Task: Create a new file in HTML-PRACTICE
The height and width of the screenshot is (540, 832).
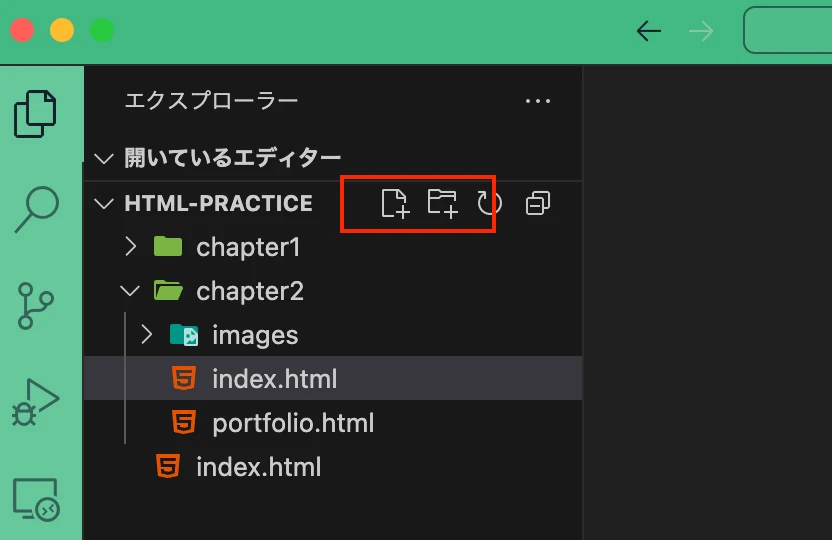Action: 395,203
